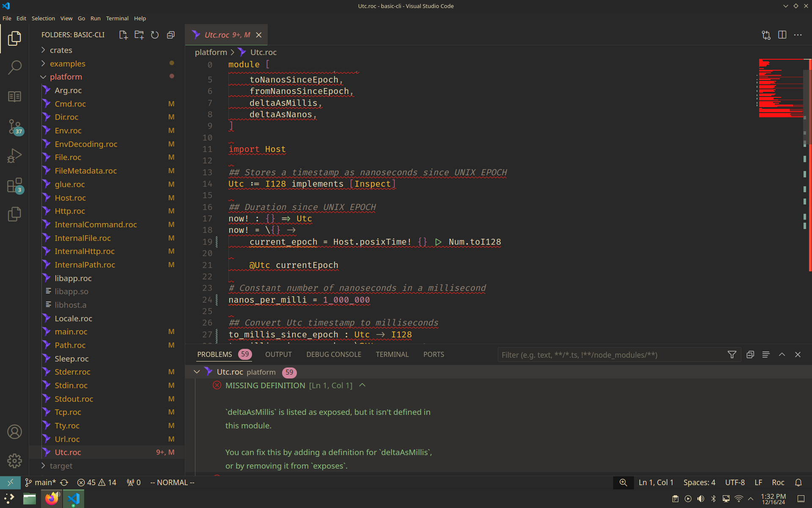Click the remote window indicator in status bar

10,482
